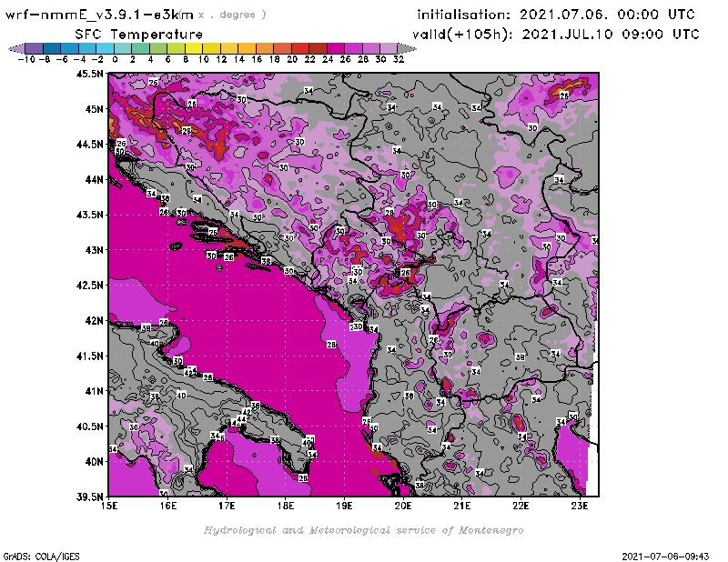Click the '40.5N' latitude label

point(89,427)
